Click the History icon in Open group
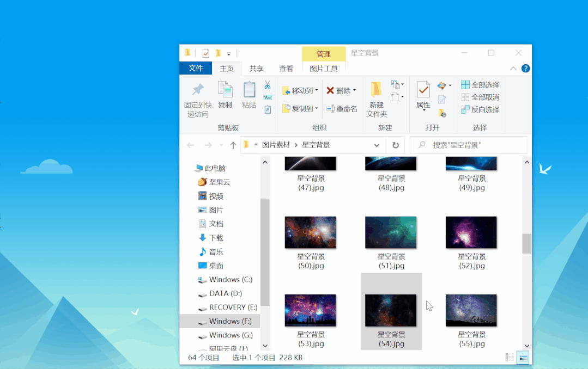Viewport: 588px width, 369px height. (x=442, y=112)
